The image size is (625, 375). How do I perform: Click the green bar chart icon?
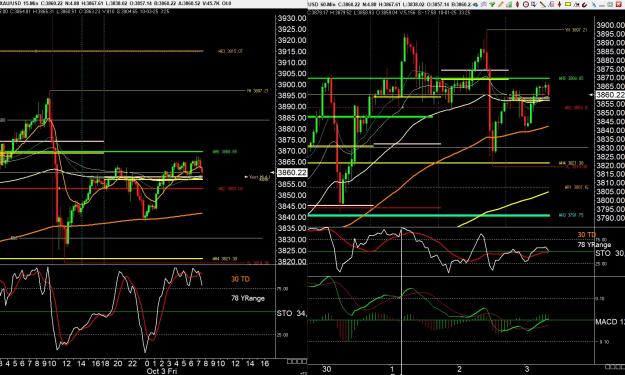(x=509, y=4)
